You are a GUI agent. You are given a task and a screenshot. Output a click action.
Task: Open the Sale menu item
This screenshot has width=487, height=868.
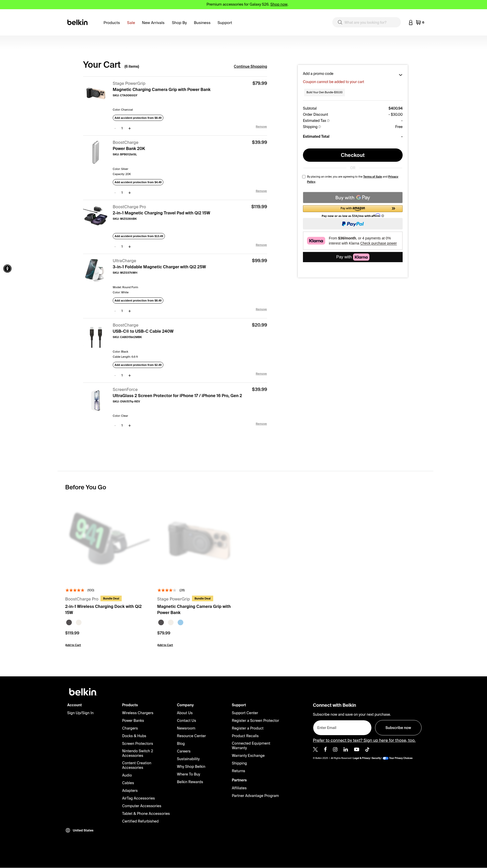click(x=131, y=22)
